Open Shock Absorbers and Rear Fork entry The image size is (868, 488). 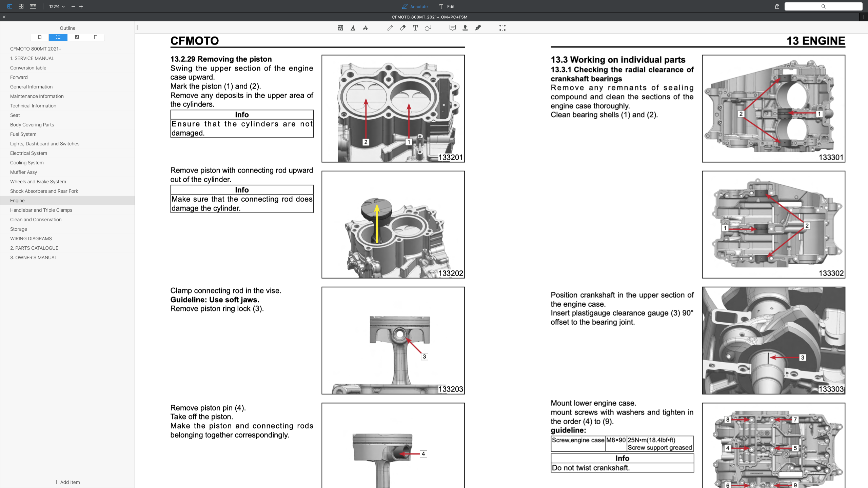pos(44,191)
